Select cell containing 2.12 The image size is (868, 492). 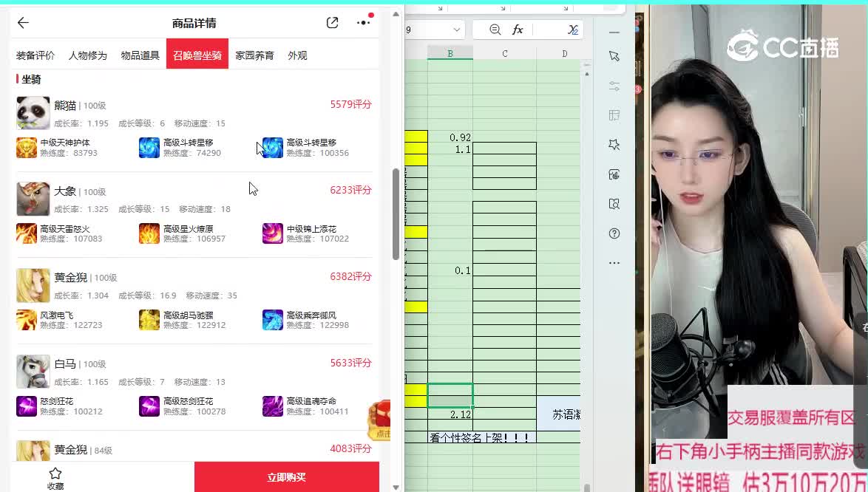click(x=450, y=414)
